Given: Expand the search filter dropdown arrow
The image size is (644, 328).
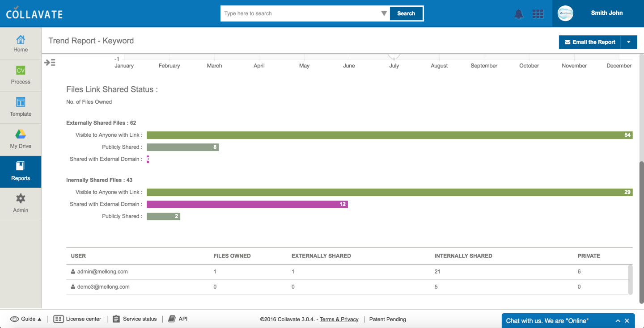Looking at the screenshot, I should [x=384, y=13].
